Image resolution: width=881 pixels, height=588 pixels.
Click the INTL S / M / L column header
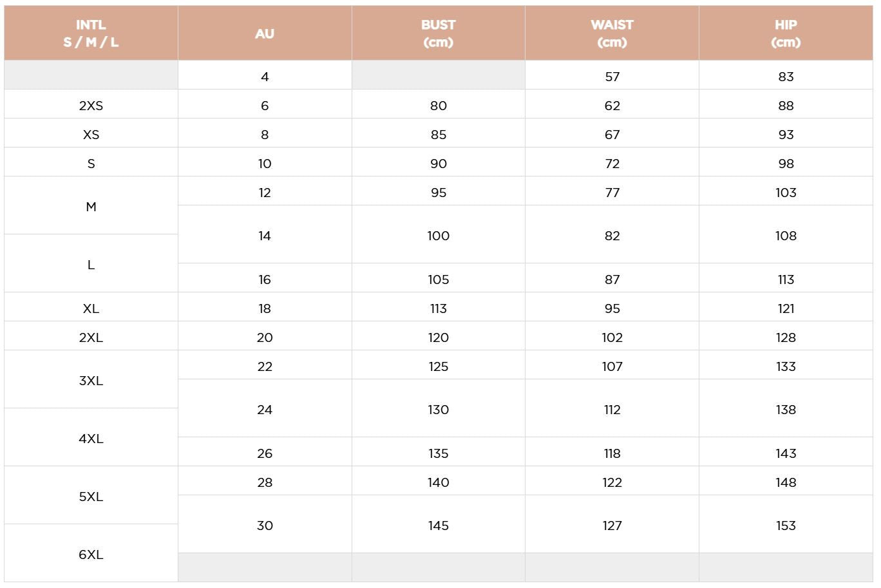(91, 33)
